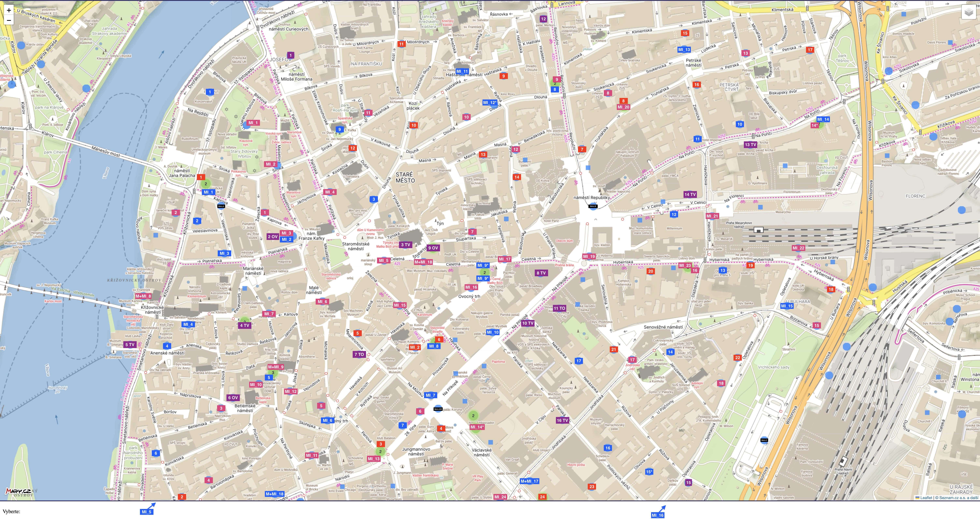Click the pink MI_1 marker
Viewport: 980px width, 519px height.
[x=253, y=123]
